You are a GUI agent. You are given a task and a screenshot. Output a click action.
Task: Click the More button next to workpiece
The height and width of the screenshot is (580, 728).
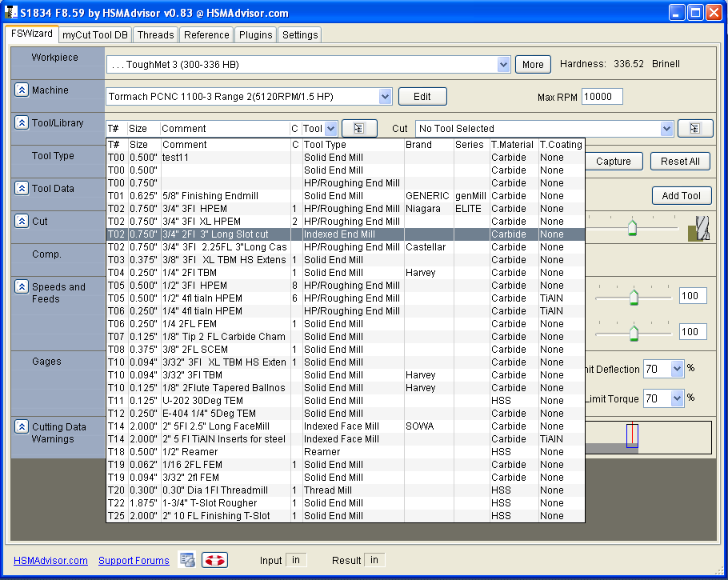coord(533,65)
